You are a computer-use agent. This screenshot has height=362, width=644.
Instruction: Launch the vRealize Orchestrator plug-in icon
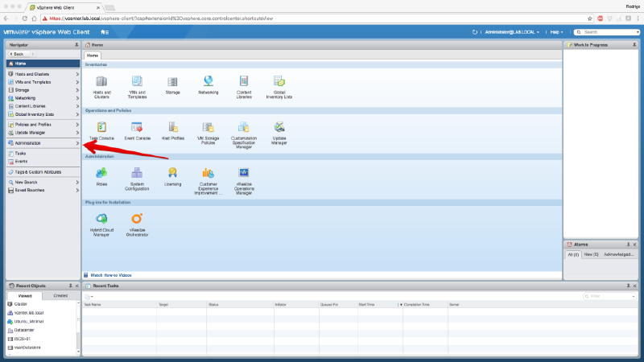click(137, 219)
